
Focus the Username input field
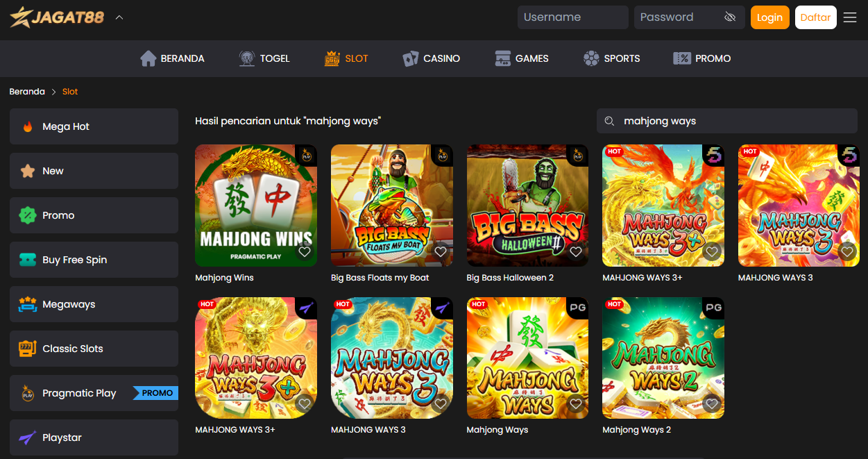[572, 17]
